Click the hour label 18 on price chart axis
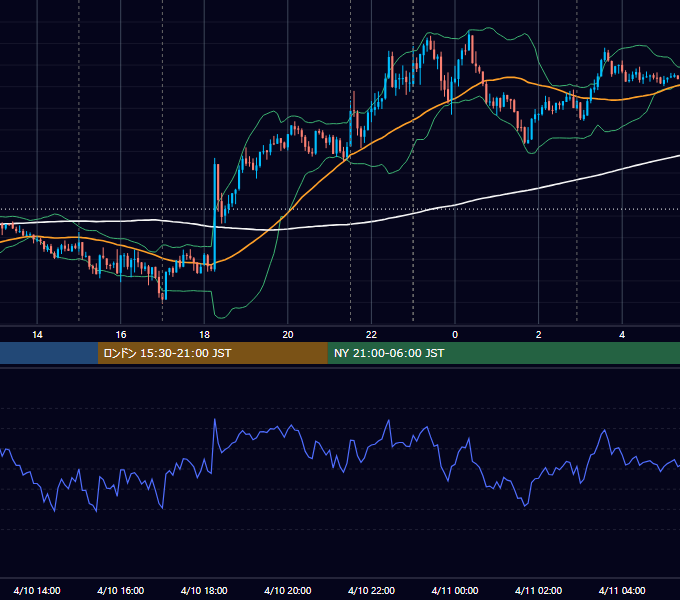 [x=204, y=335]
